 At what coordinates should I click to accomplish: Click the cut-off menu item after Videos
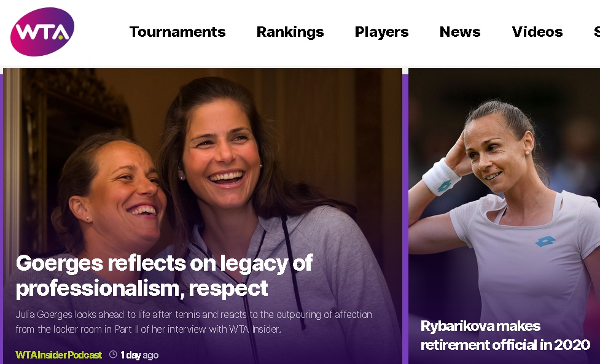(x=596, y=32)
